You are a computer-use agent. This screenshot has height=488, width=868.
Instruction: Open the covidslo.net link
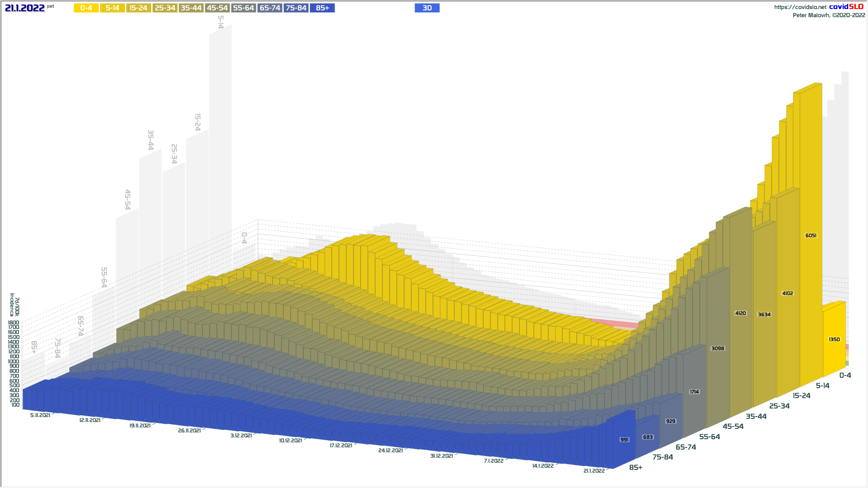tap(800, 7)
